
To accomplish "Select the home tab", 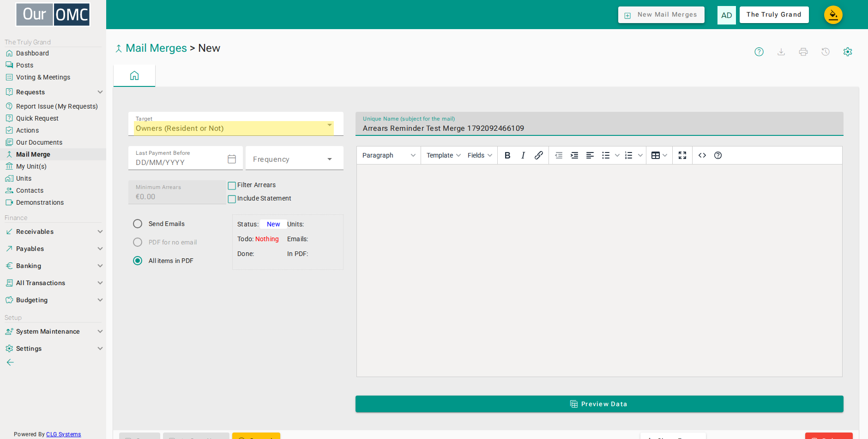I will click(x=134, y=75).
